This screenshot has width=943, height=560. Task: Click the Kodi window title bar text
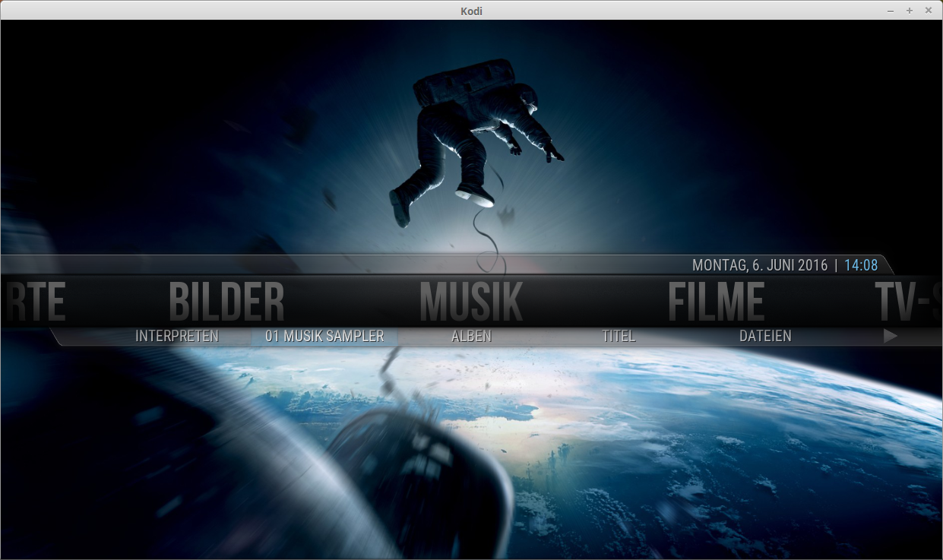[471, 11]
